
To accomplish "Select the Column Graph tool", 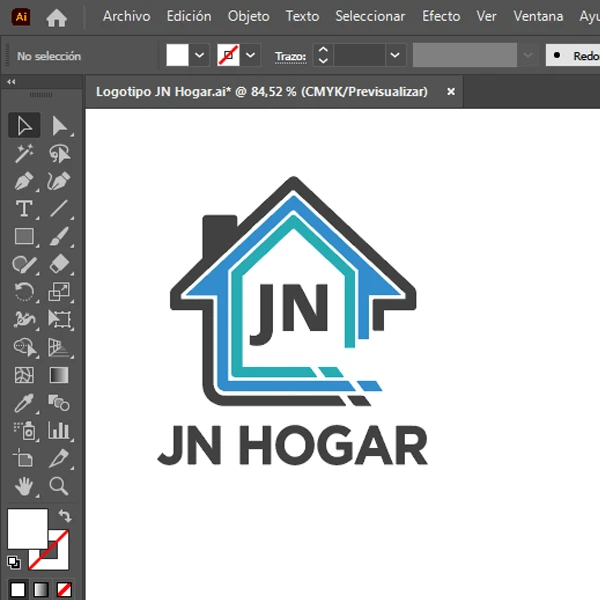I will tap(59, 430).
